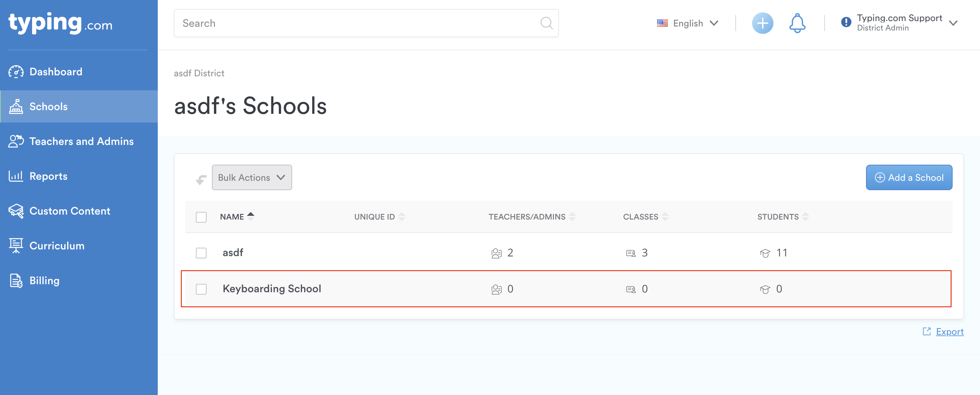The image size is (980, 395).
Task: Click the asdf teachers/admins count icon
Action: click(x=496, y=253)
